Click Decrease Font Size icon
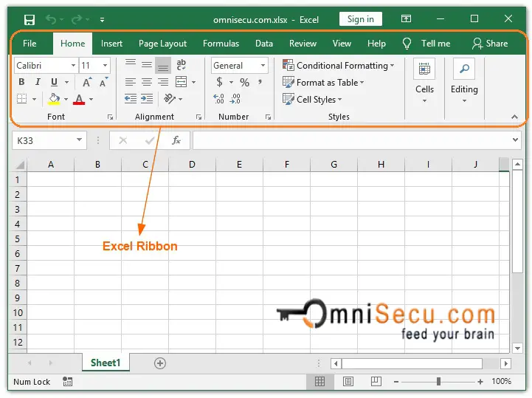 [103, 82]
